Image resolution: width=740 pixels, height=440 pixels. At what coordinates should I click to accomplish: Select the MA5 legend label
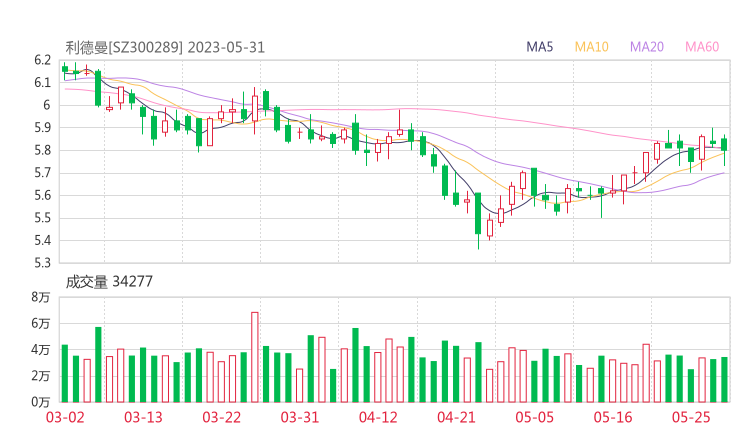539,47
